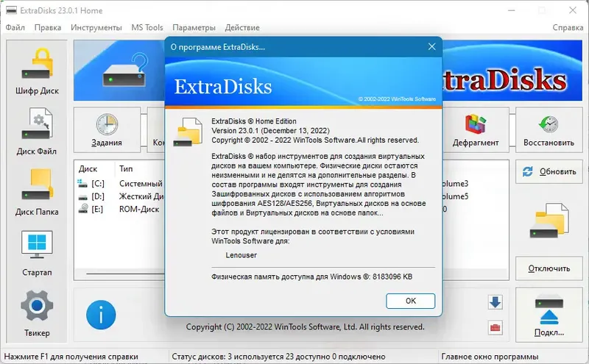589x364 pixels.
Task: Select the [D:] drive row icon
Action: pos(82,196)
